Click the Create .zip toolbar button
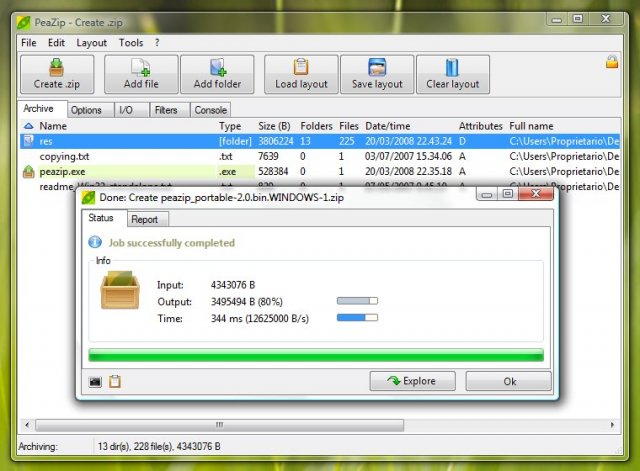This screenshot has height=471, width=640. (x=57, y=75)
